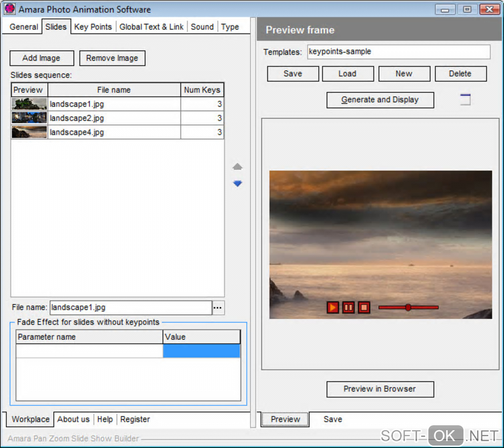Close the Amara window
This screenshot has height=448, width=504.
point(489,9)
